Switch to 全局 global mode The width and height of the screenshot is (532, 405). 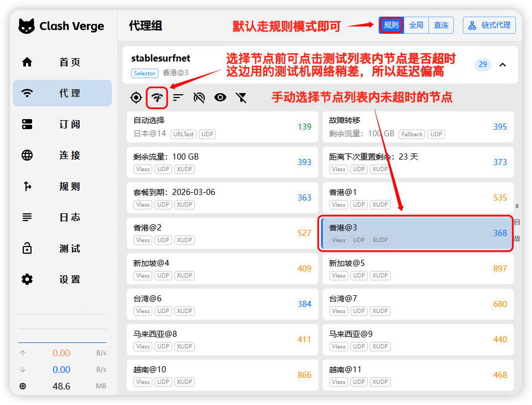pyautogui.click(x=416, y=25)
